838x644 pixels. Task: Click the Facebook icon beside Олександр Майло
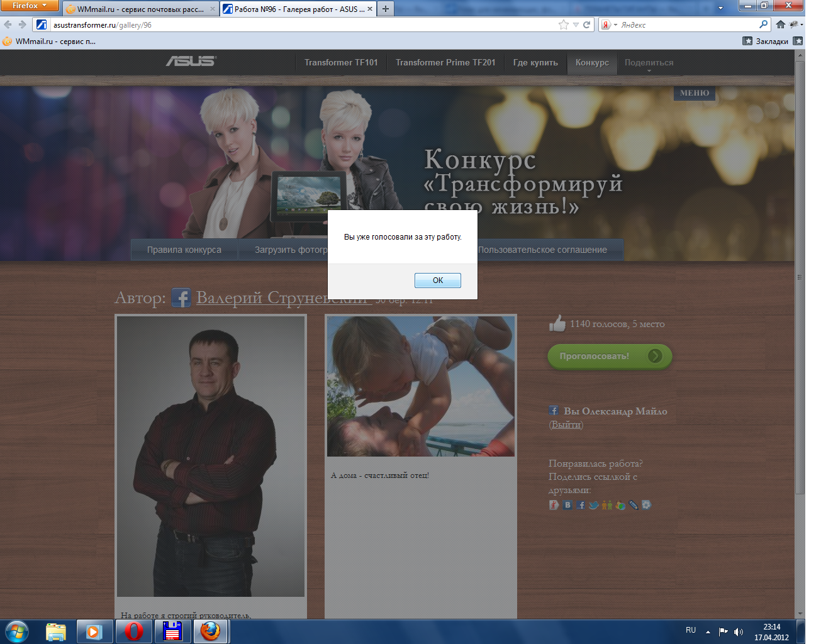[554, 410]
